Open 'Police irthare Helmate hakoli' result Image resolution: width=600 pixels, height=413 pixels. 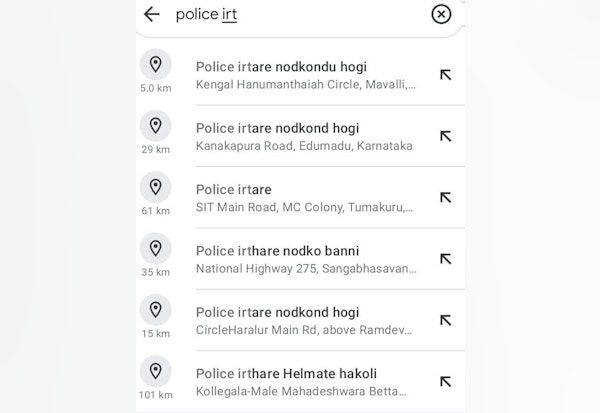coord(305,381)
